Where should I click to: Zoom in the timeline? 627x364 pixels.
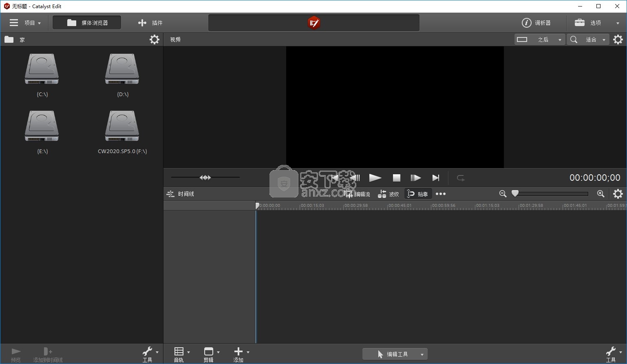pyautogui.click(x=601, y=194)
